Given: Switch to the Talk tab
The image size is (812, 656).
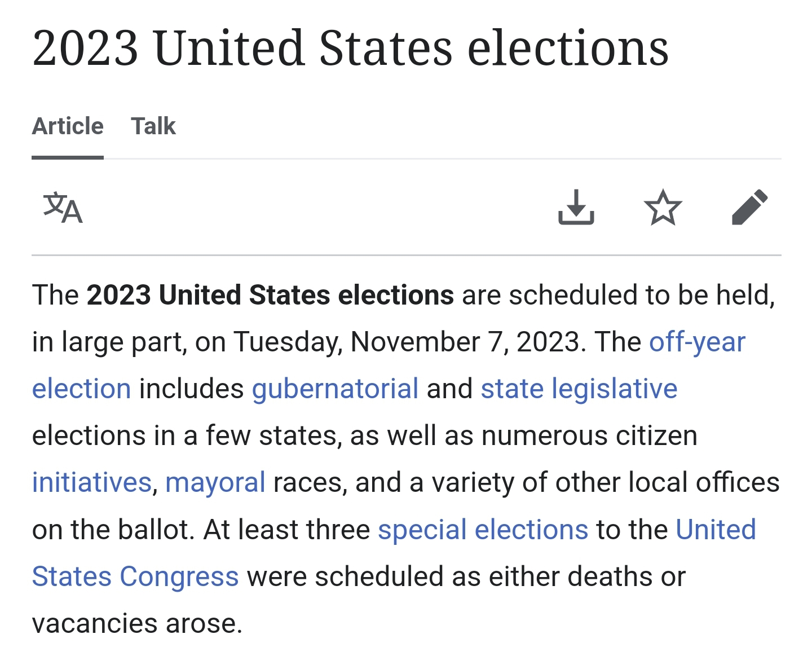Looking at the screenshot, I should [x=153, y=126].
